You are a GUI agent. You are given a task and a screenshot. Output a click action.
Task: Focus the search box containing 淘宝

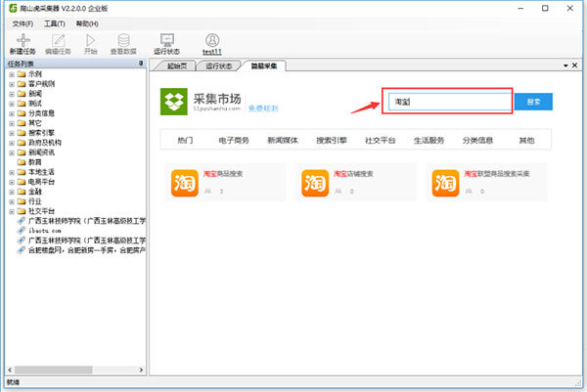(450, 102)
